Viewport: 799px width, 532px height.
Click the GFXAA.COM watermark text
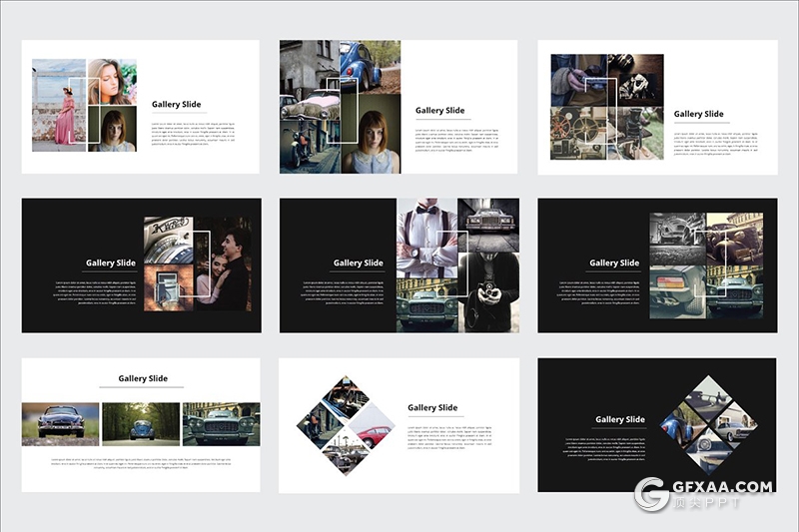point(723,487)
